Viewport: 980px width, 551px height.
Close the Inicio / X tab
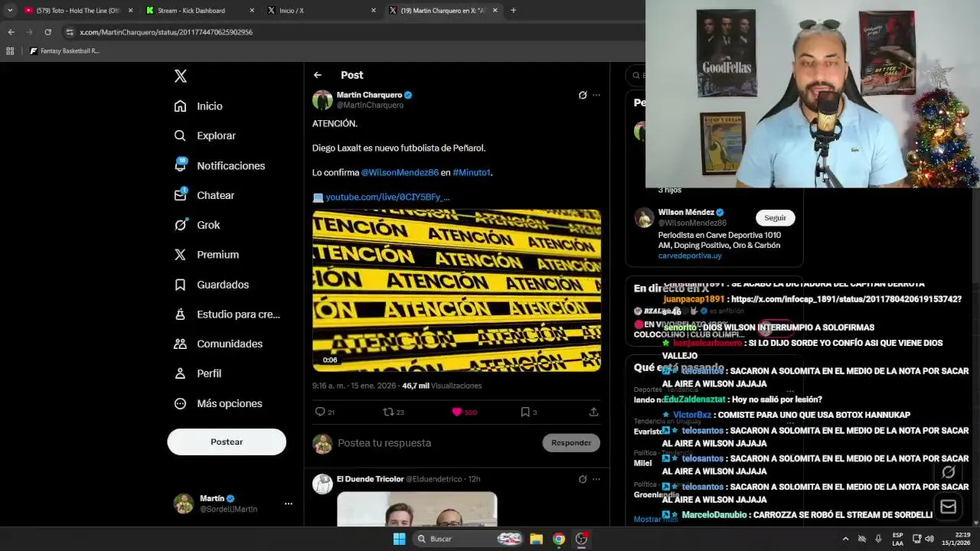click(374, 11)
